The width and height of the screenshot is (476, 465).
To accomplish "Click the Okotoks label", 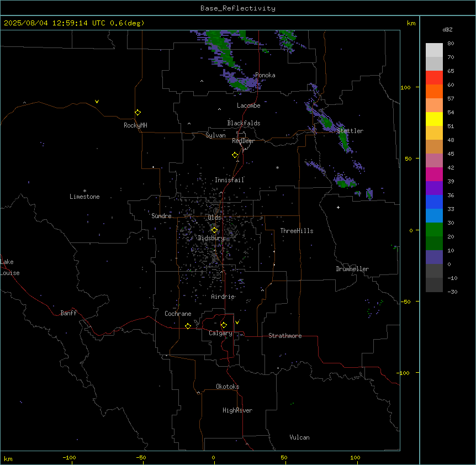I will coord(228,387).
